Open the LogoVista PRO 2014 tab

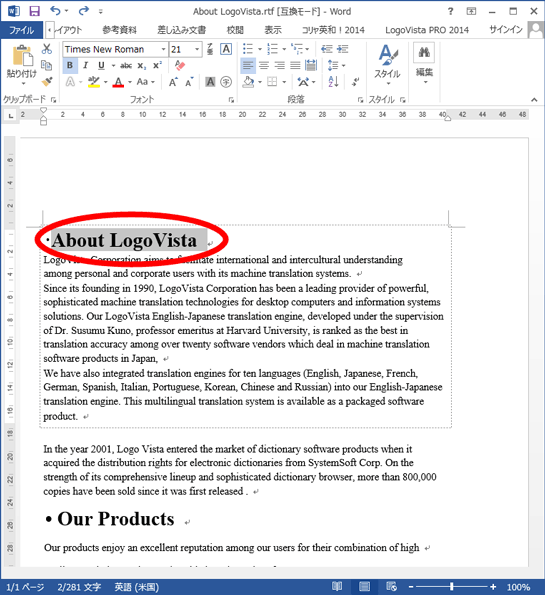(x=427, y=30)
